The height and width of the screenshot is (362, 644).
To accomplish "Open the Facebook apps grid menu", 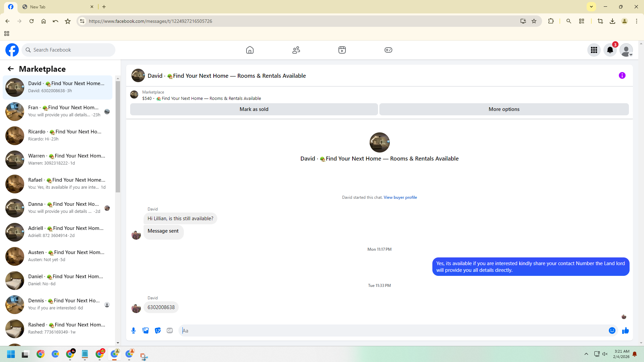I will pos(594,50).
